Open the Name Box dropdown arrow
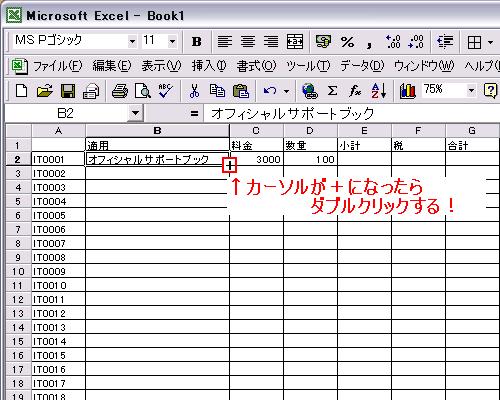The height and width of the screenshot is (400, 500). pyautogui.click(x=135, y=113)
